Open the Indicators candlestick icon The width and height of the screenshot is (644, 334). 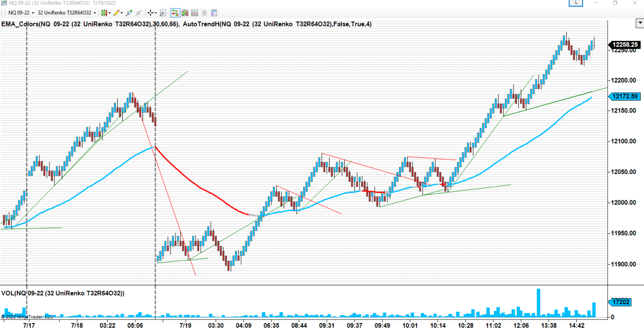185,13
